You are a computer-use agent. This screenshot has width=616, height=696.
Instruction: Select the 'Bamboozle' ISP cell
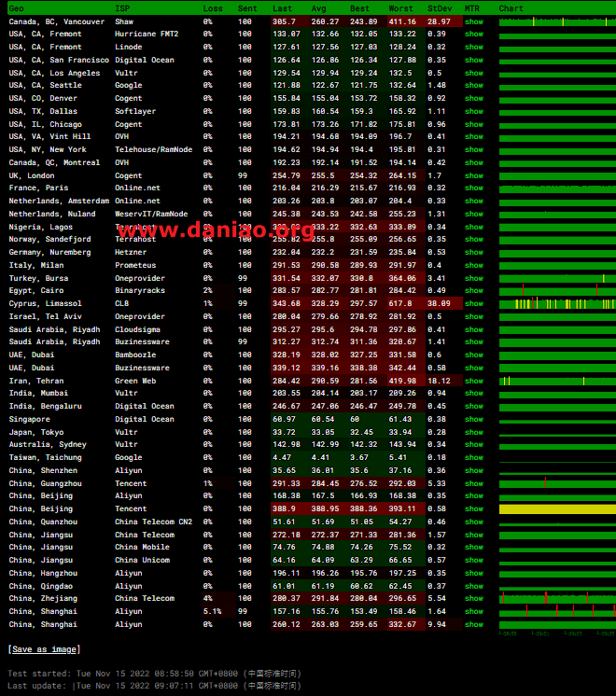(135, 355)
